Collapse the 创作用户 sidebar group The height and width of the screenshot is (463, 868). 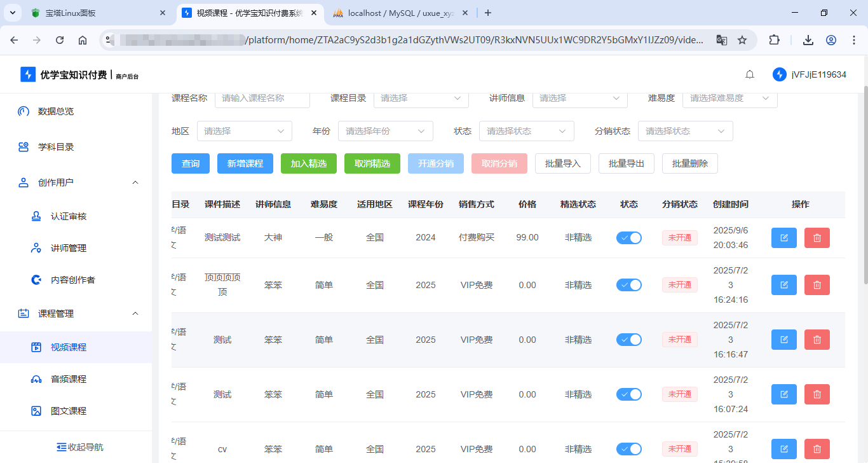pos(135,183)
